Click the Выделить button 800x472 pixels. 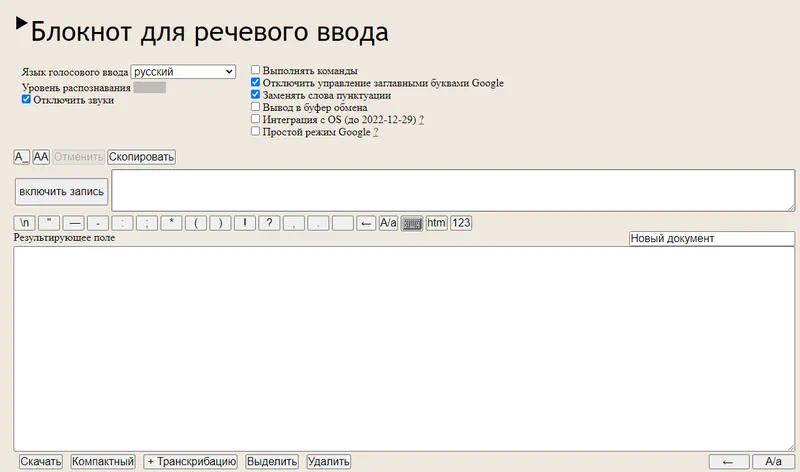pyautogui.click(x=272, y=462)
